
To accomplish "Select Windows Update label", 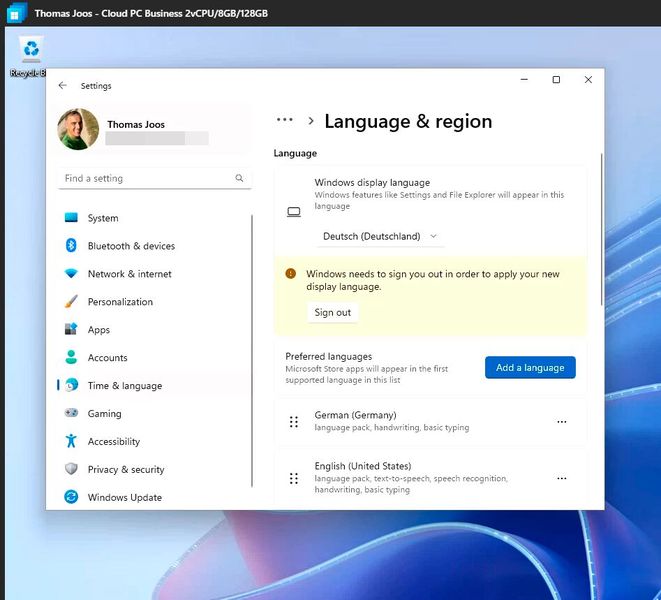I will coord(125,498).
